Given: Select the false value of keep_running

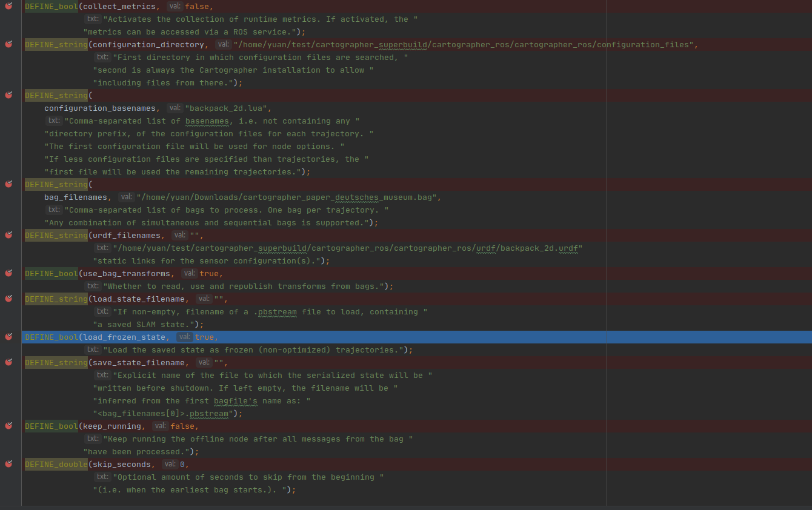Looking at the screenshot, I should tap(182, 426).
